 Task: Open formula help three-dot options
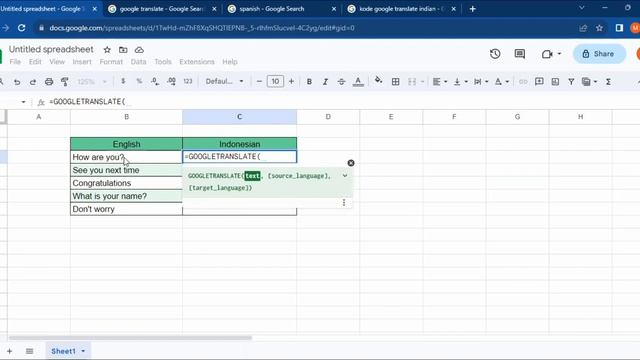344,202
